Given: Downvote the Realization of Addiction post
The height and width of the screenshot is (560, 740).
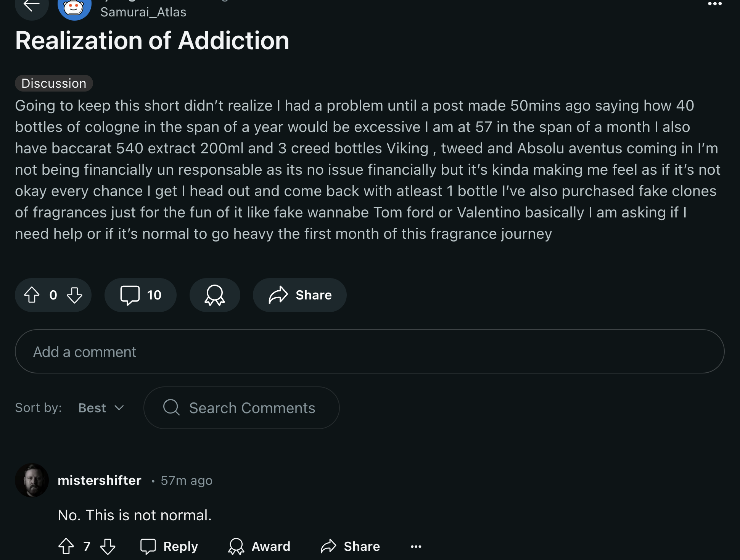Looking at the screenshot, I should click(x=74, y=295).
